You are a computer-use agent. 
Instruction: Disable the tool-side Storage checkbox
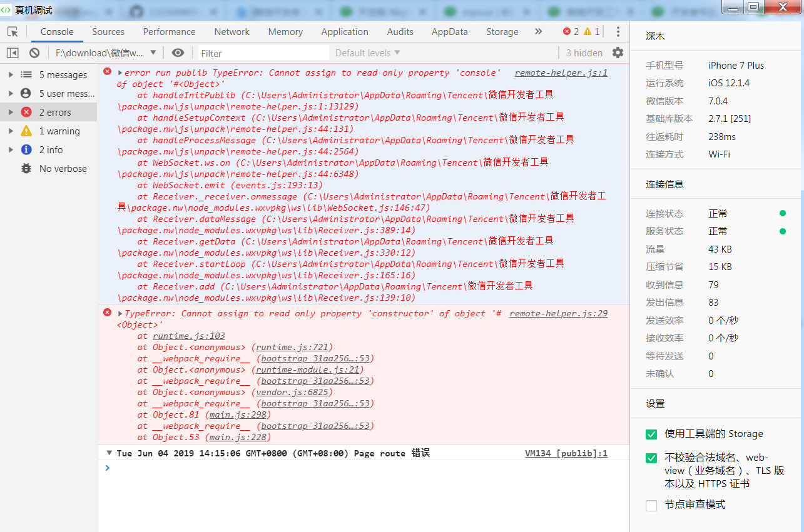point(651,434)
